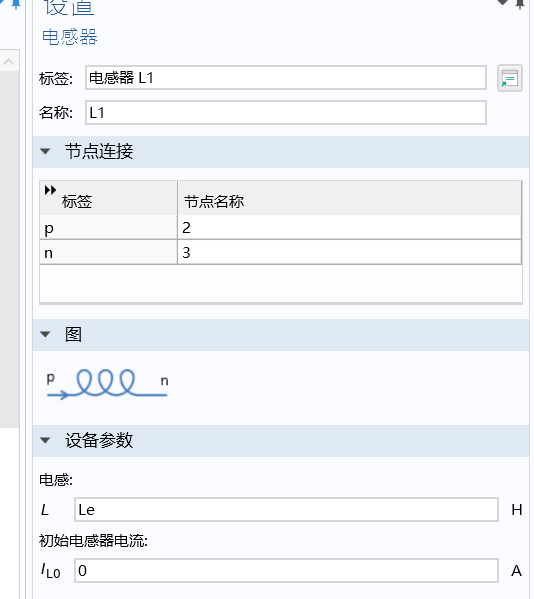Click the initial current IL0 field
This screenshot has height=599, width=534.
[x=286, y=571]
